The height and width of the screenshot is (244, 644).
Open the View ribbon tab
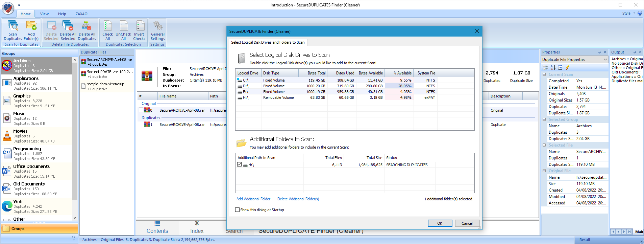point(44,14)
